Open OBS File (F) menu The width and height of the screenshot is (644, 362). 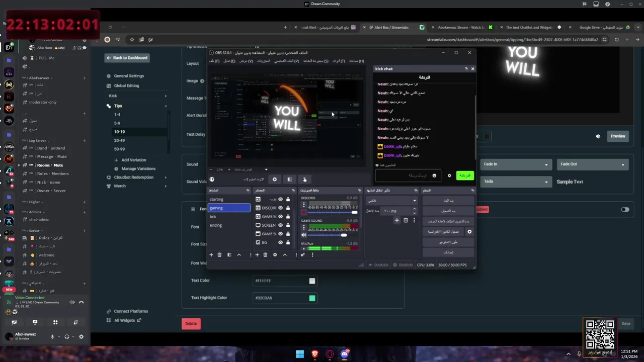214,61
